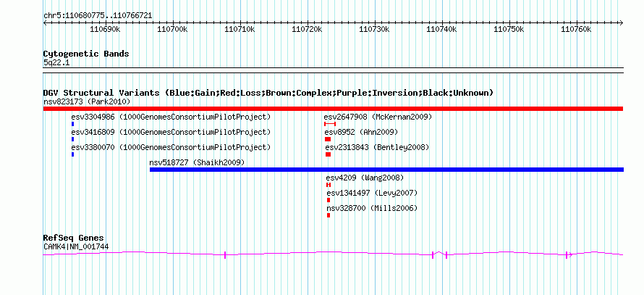The image size is (644, 295).
Task: Click the RefSeq Genes track title
Action: (x=74, y=238)
